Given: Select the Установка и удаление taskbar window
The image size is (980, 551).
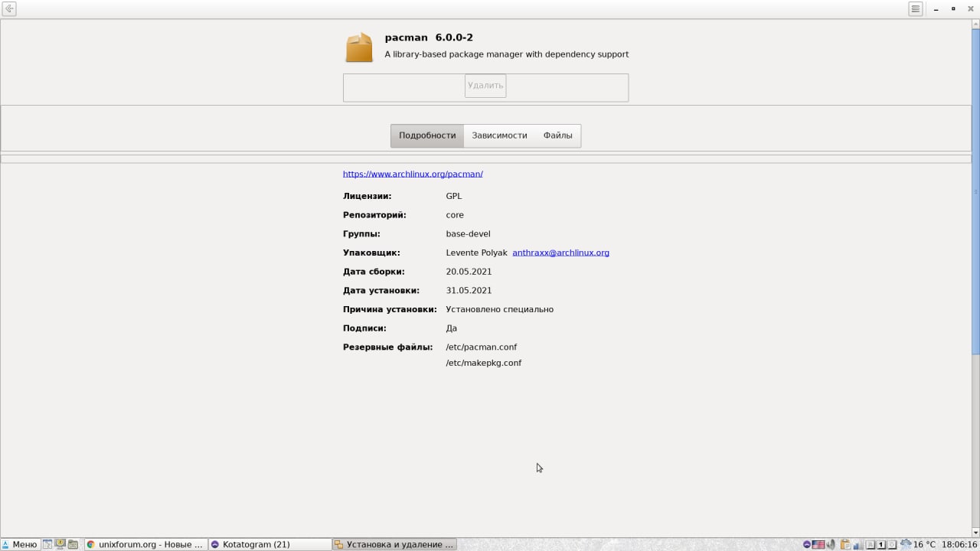Looking at the screenshot, I should (394, 545).
